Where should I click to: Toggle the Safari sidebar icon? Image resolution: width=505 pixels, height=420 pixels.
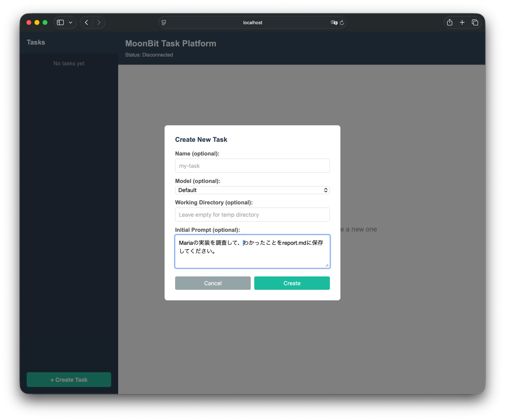point(60,22)
